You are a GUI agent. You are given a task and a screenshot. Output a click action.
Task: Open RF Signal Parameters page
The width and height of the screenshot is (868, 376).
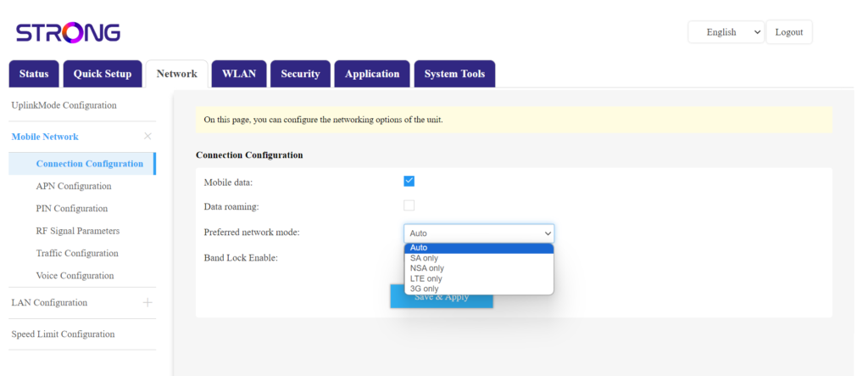coord(77,231)
